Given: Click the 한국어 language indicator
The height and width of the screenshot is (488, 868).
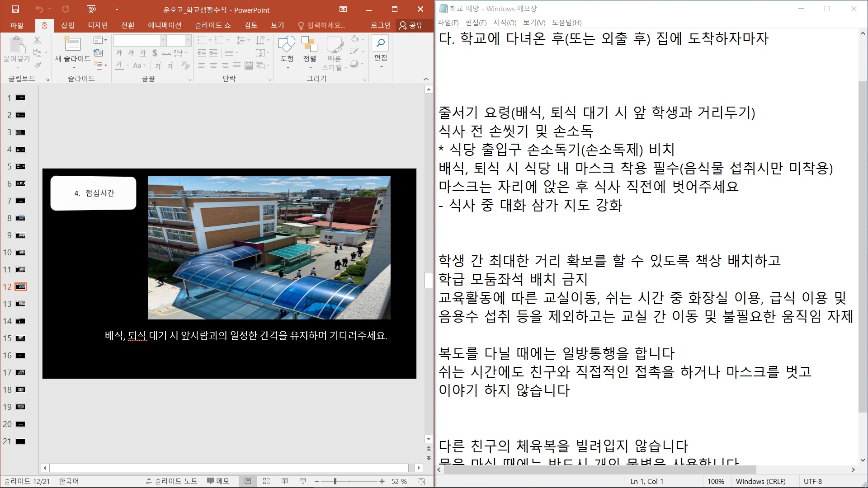Looking at the screenshot, I should [69, 481].
